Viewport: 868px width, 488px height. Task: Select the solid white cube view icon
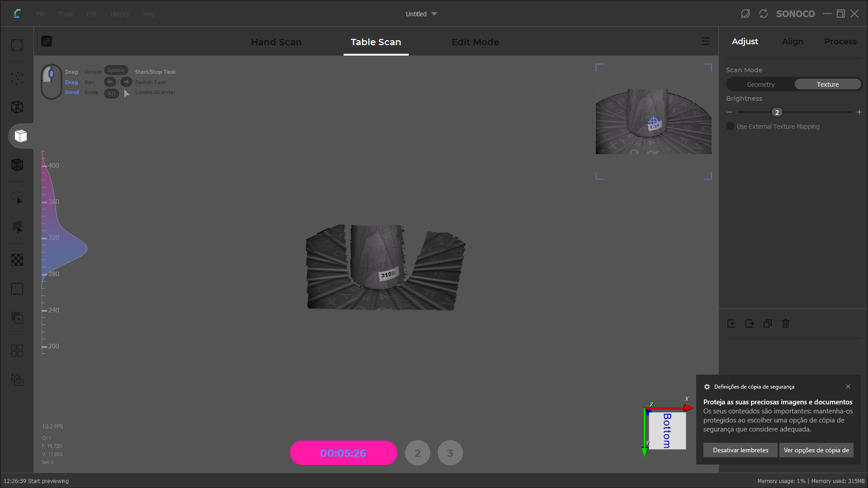point(20,136)
